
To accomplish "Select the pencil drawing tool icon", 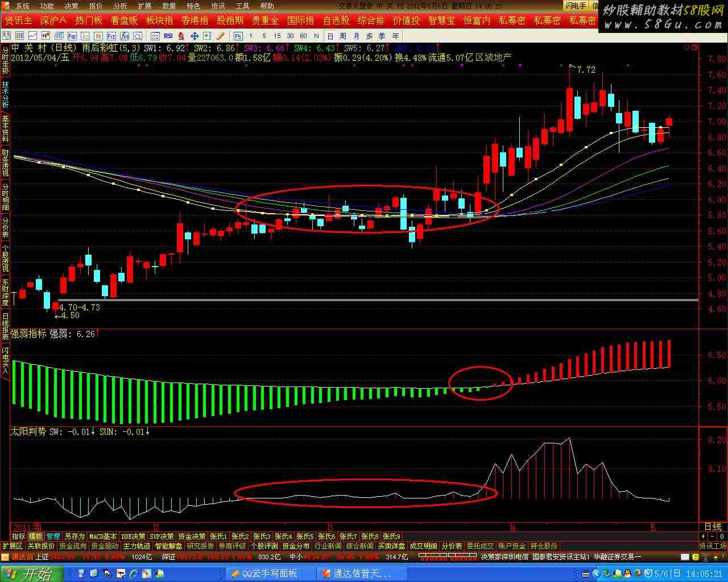I will pyautogui.click(x=220, y=36).
